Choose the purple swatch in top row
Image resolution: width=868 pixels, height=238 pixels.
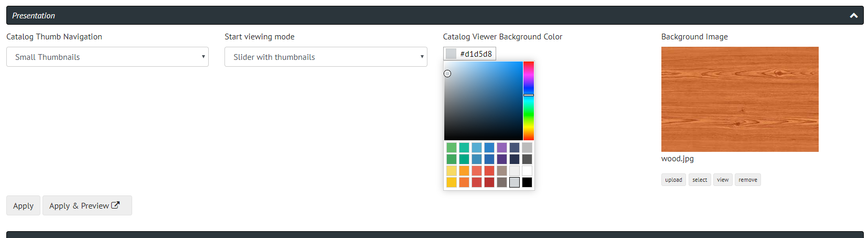[502, 148]
